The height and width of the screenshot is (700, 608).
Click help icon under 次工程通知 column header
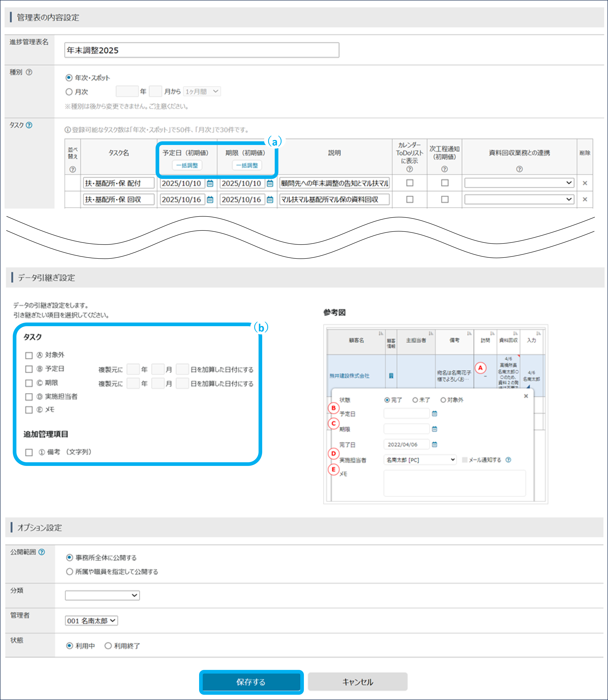tap(444, 169)
